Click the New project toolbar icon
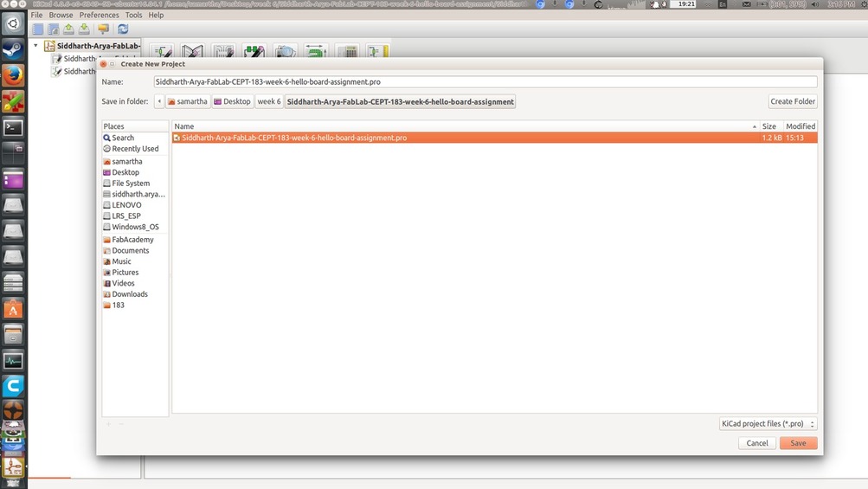Image resolution: width=868 pixels, height=489 pixels. tap(37, 29)
